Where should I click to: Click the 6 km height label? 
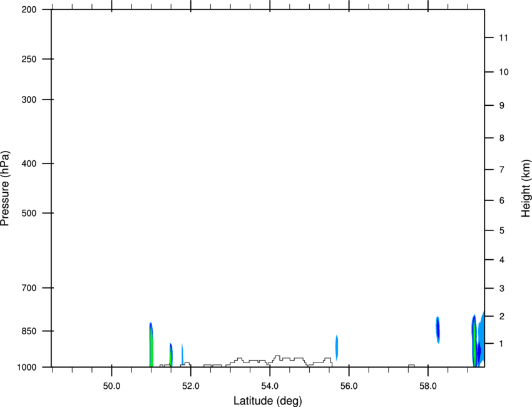tap(502, 200)
